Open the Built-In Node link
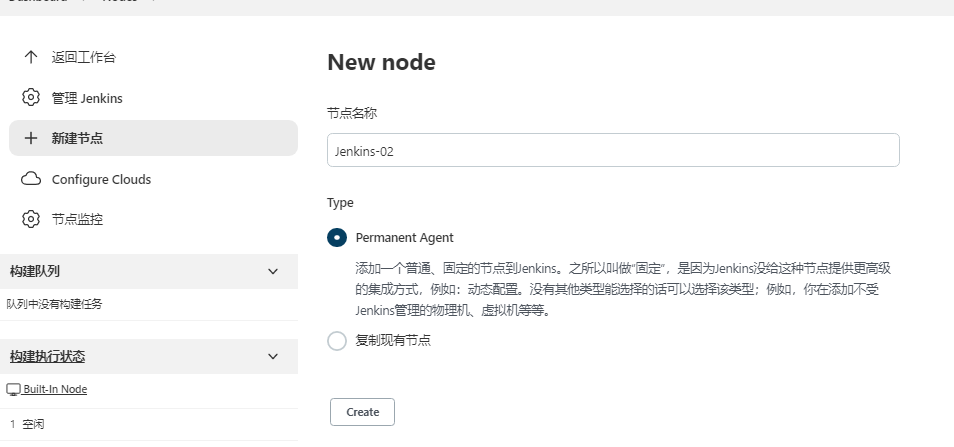 coord(55,389)
